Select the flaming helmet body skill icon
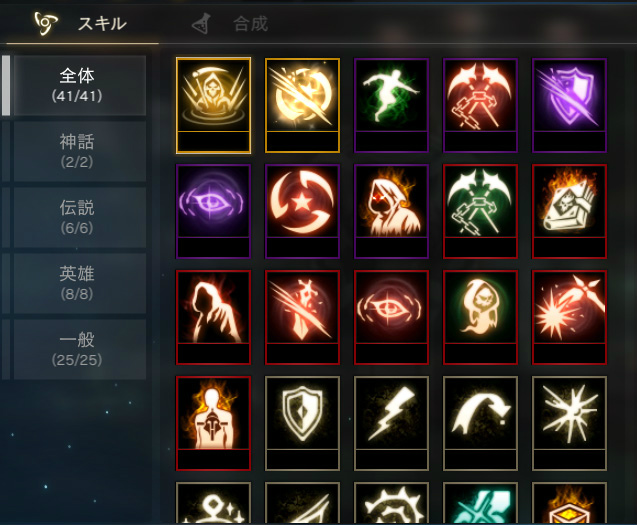The width and height of the screenshot is (637, 525). pos(213,423)
